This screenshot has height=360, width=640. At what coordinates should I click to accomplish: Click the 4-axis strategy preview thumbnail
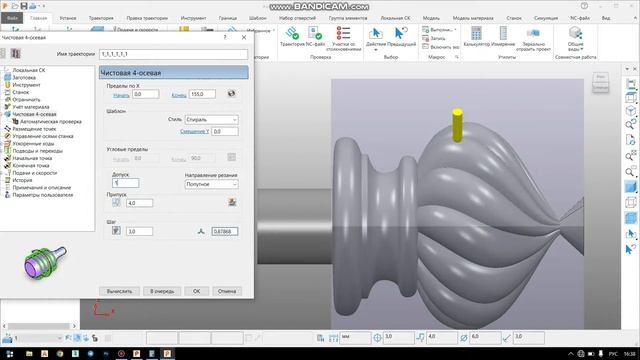pyautogui.click(x=45, y=263)
